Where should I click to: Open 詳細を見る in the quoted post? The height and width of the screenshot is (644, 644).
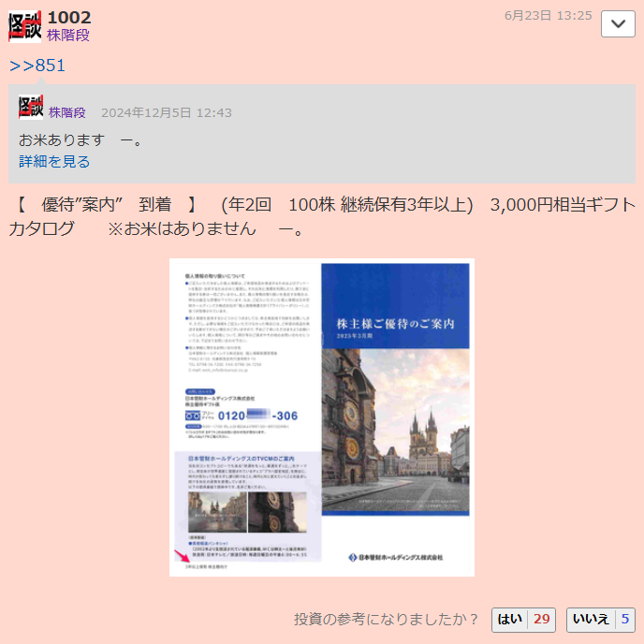(x=54, y=162)
